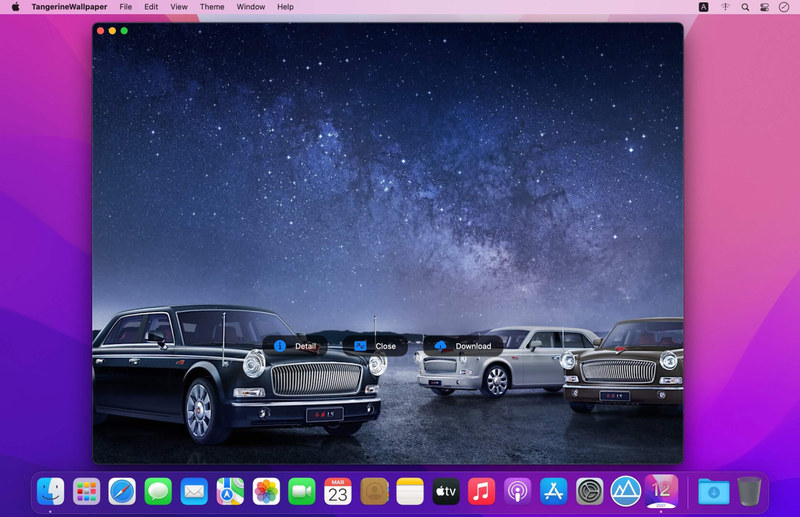This screenshot has height=517, width=800.
Task: Click the blue info icon beside Detail
Action: (x=280, y=346)
